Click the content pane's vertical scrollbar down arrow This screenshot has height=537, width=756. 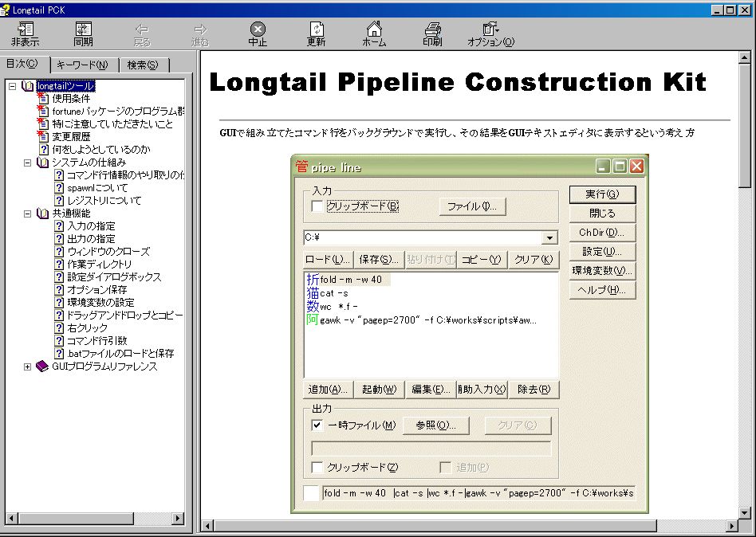745,512
